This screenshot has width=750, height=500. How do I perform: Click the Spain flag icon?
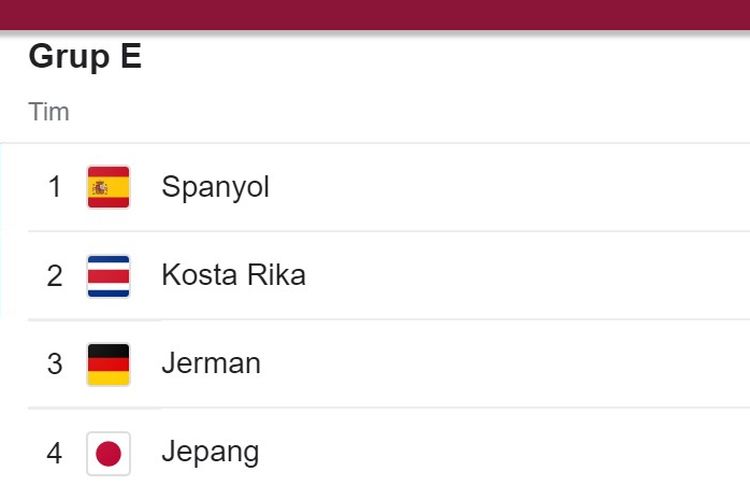tap(109, 187)
